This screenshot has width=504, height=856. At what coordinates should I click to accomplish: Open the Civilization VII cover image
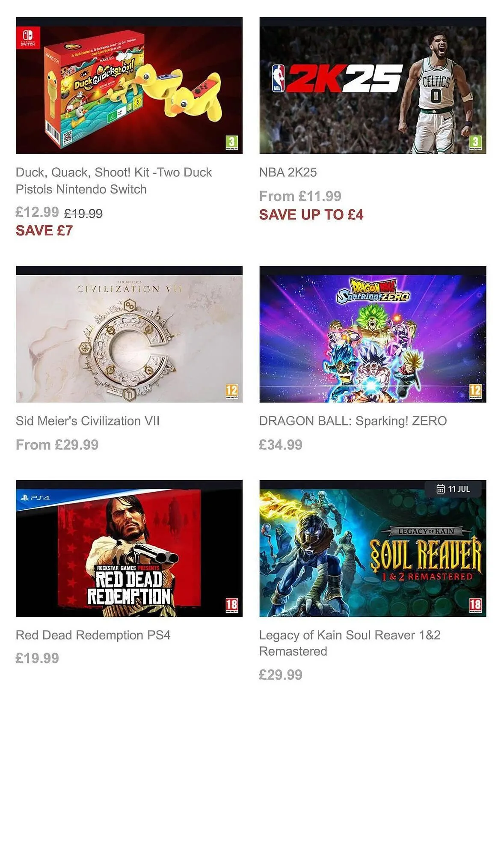coord(129,334)
